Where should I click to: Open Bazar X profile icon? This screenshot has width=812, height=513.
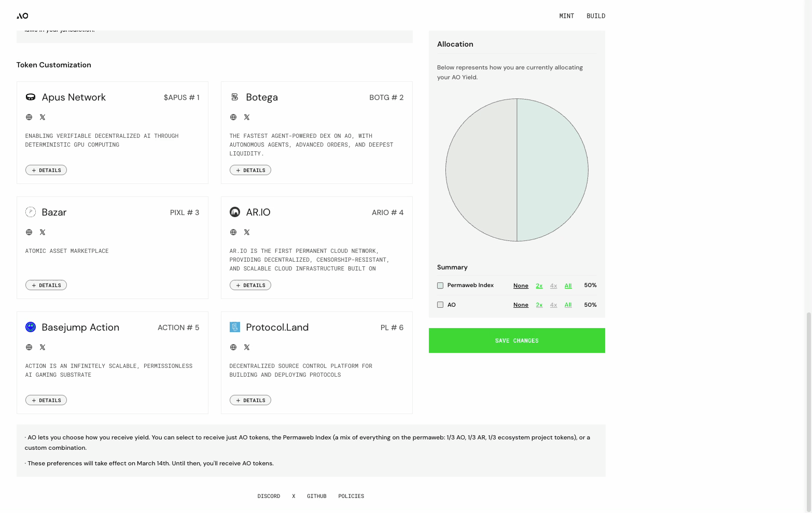(43, 232)
